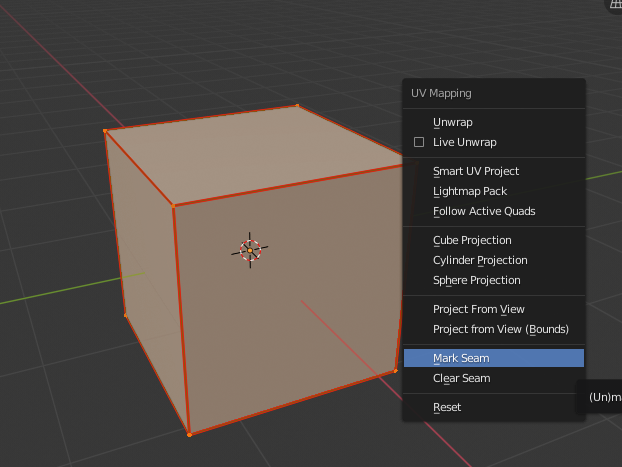The width and height of the screenshot is (622, 467).
Task: Apply Cylinder Projection mapping
Action: click(x=493, y=260)
